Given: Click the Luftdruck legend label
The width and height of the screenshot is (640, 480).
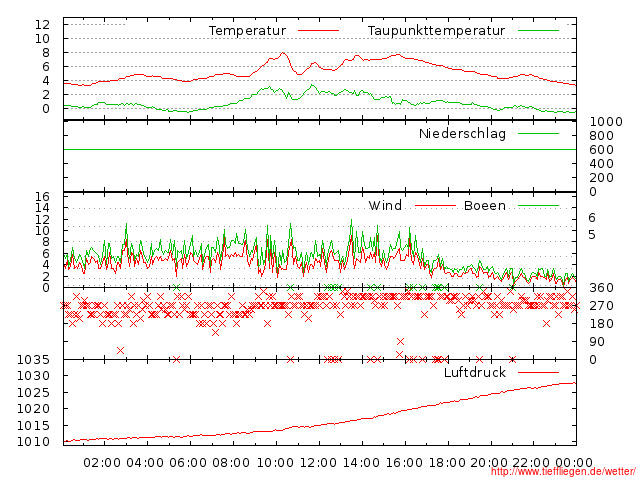Looking at the screenshot, I should (475, 372).
